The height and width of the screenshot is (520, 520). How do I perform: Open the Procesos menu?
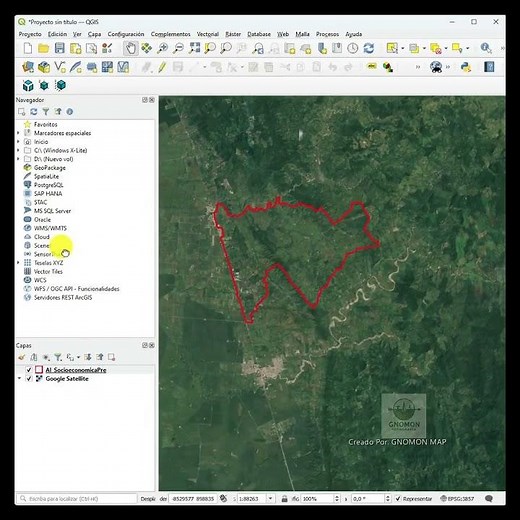pyautogui.click(x=327, y=34)
